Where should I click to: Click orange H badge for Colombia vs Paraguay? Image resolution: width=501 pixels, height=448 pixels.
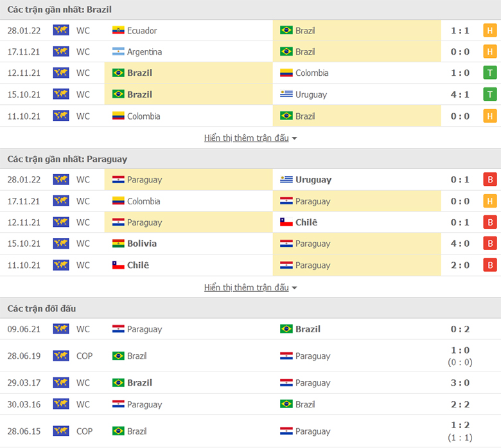click(490, 201)
